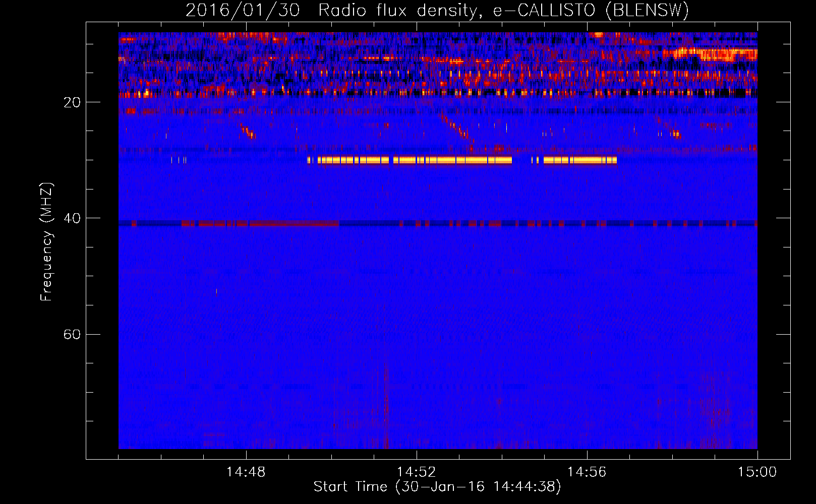Click the "60" frequency tick label

[72, 334]
